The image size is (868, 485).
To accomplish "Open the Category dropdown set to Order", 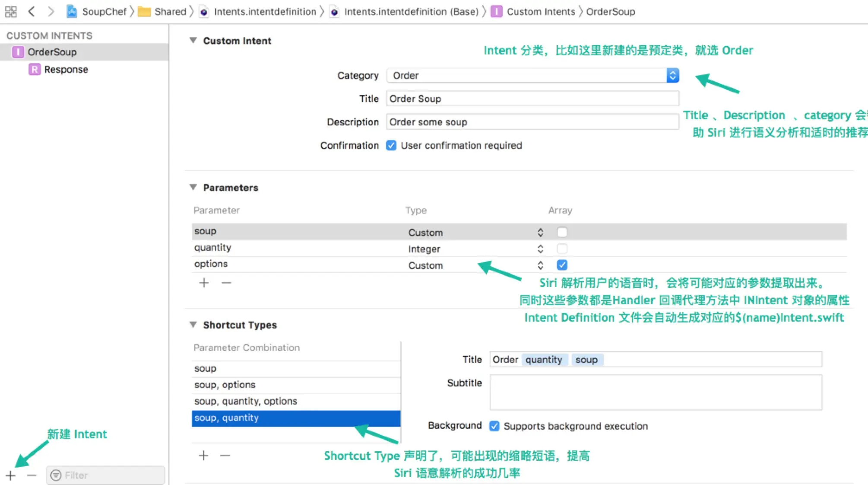I will click(x=532, y=75).
